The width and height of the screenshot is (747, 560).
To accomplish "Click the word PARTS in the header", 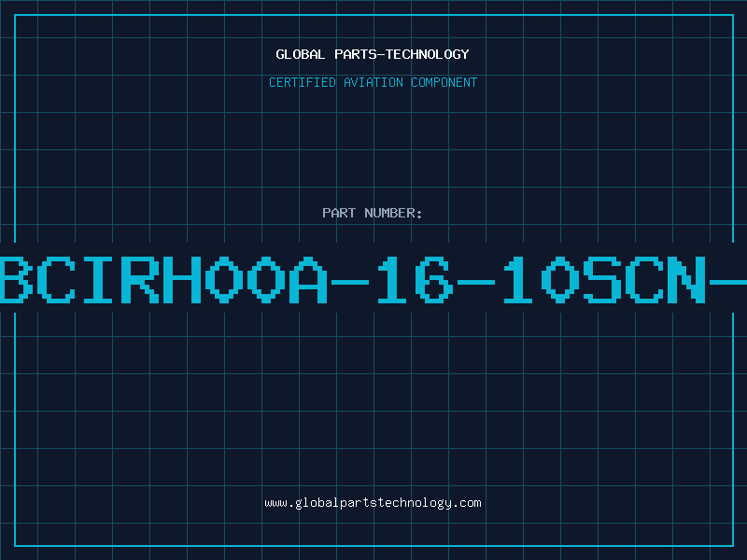I will coord(356,54).
